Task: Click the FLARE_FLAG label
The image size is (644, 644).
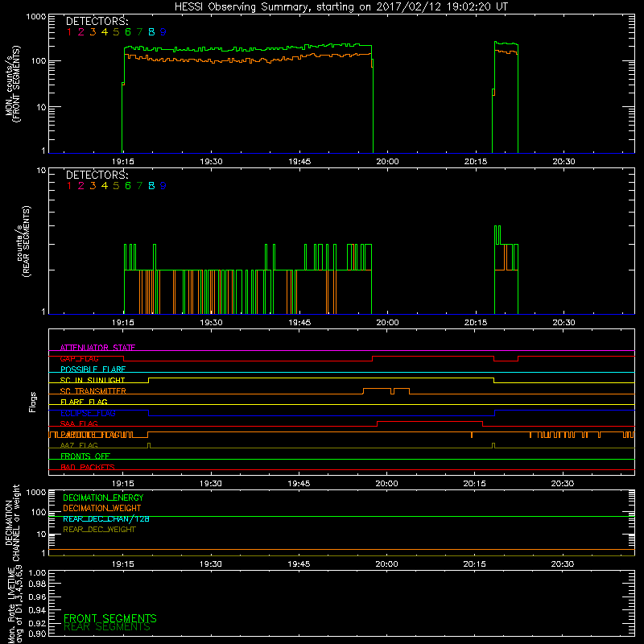Action: pyautogui.click(x=84, y=402)
